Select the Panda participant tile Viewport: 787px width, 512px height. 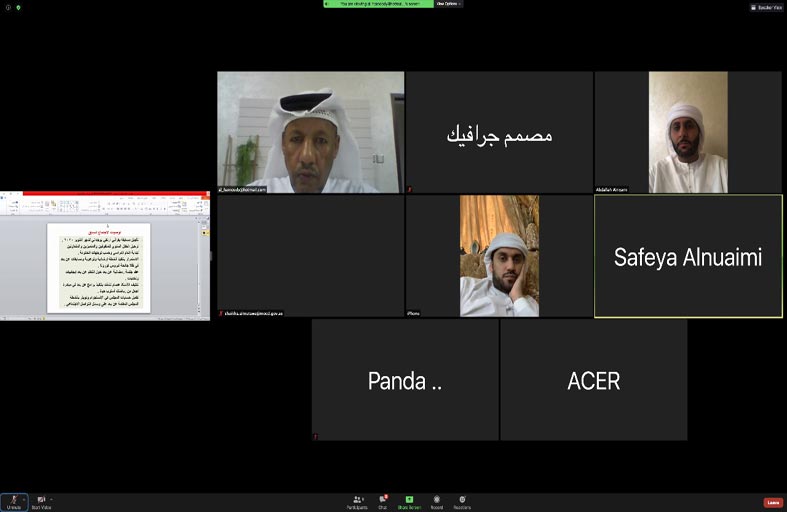point(405,380)
